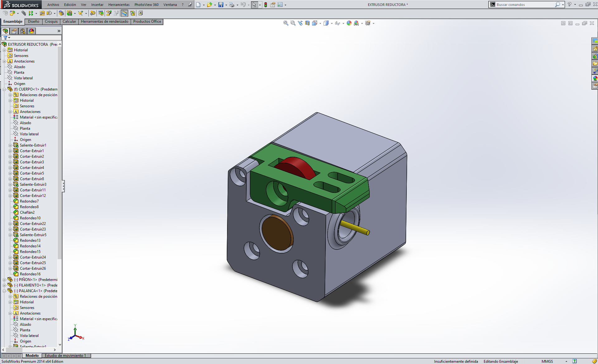Viewport: 598px width, 364px height.
Task: Click the Rebuild traffic light icon
Action: coord(265,5)
